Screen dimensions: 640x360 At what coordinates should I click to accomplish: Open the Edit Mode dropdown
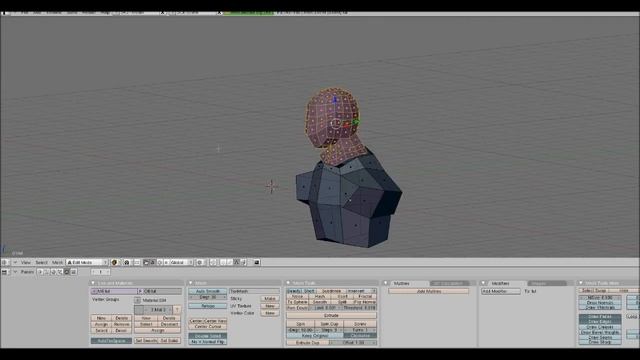coord(87,262)
